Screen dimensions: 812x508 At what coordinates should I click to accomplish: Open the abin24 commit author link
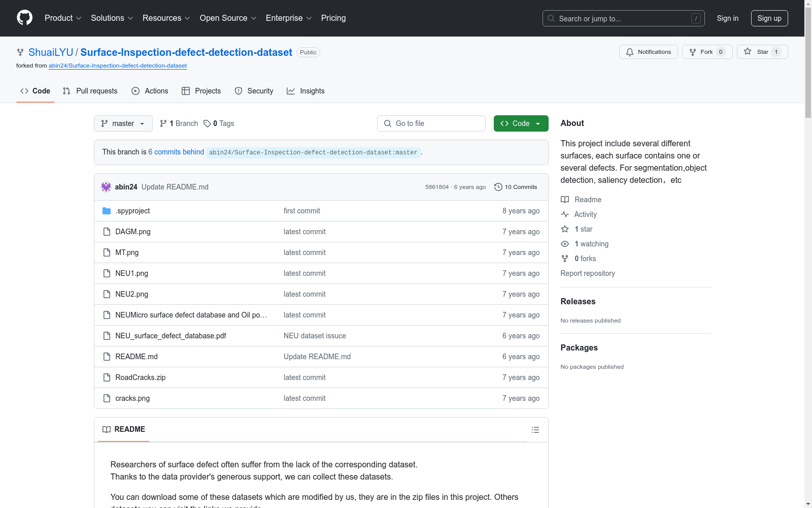pos(126,187)
